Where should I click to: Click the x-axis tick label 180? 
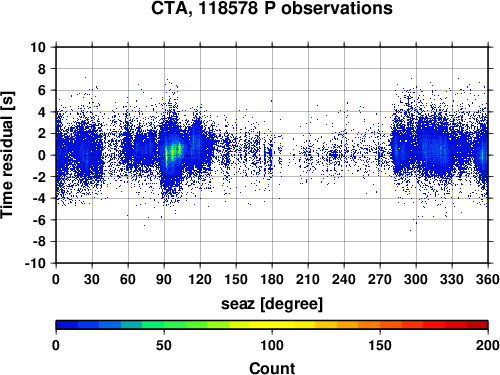(272, 279)
